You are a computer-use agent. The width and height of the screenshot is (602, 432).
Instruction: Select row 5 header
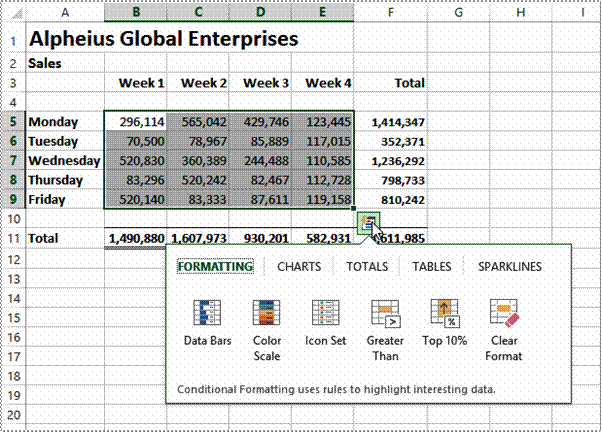click(13, 122)
